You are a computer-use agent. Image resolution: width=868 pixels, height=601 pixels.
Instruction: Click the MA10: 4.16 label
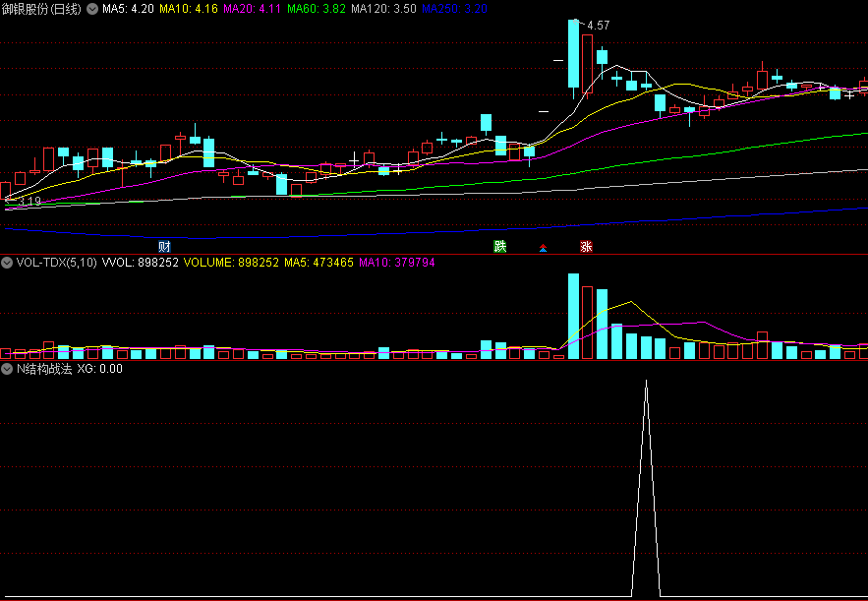[188, 9]
